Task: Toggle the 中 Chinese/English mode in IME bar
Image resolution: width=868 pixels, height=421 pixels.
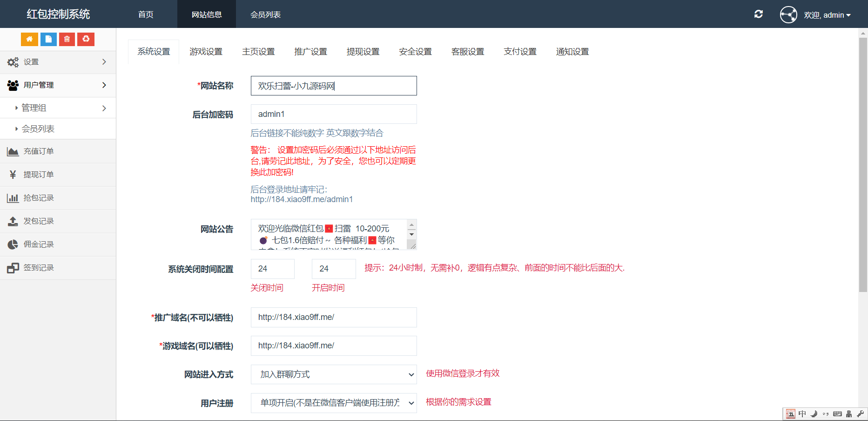Action: coord(802,414)
